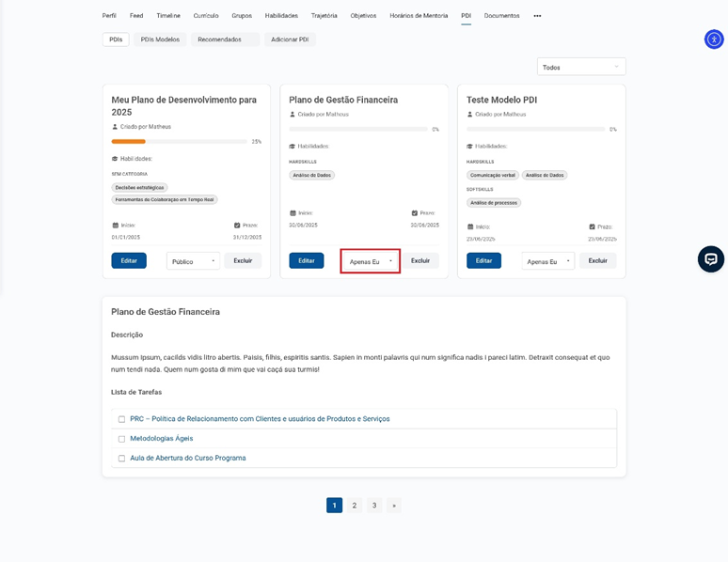Click Excluir on Meu Plano de Desenvolvimento
728x562 pixels.
[x=243, y=260]
